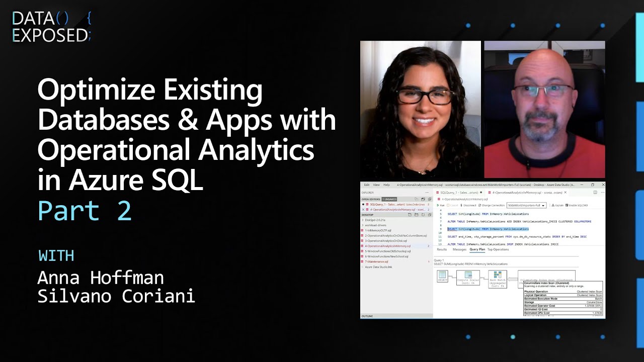Open editor more actions ellipsis
The width and height of the screenshot is (644, 362).
coord(602,193)
